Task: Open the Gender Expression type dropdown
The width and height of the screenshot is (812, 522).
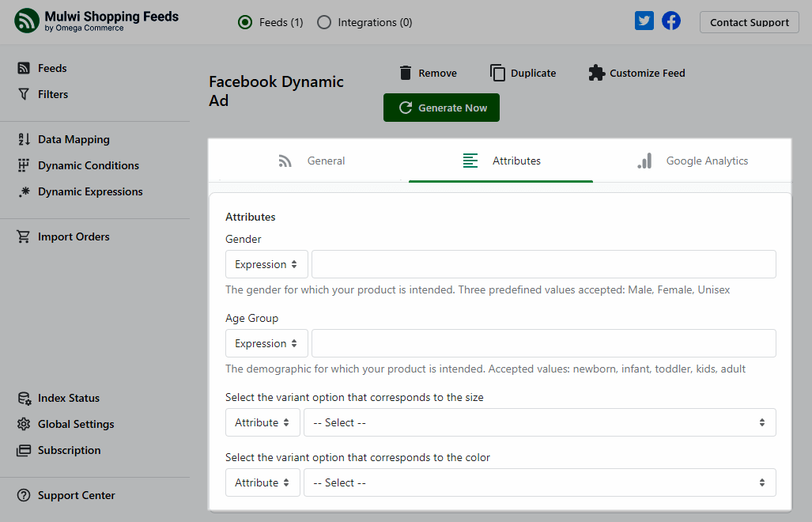Action: (x=266, y=264)
